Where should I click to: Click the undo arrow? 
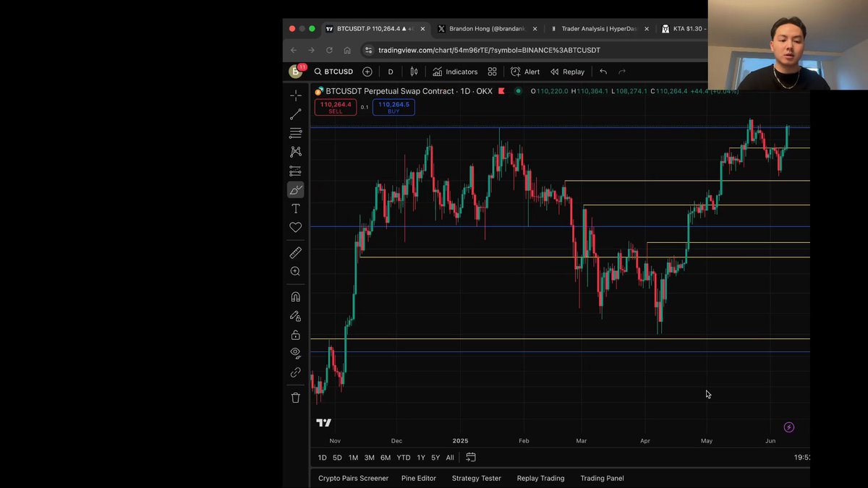coord(603,72)
